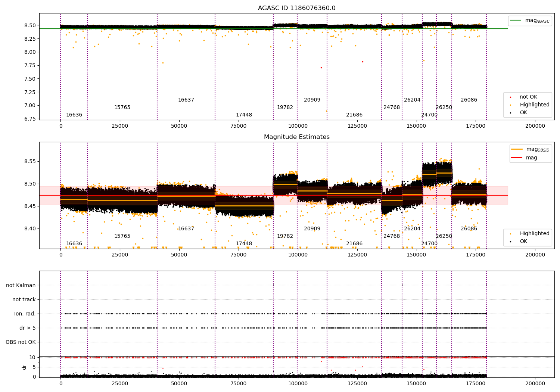Click OBSID label 26250 in the top plot
Image resolution: width=560 pixels, height=392 pixels.
pos(444,108)
